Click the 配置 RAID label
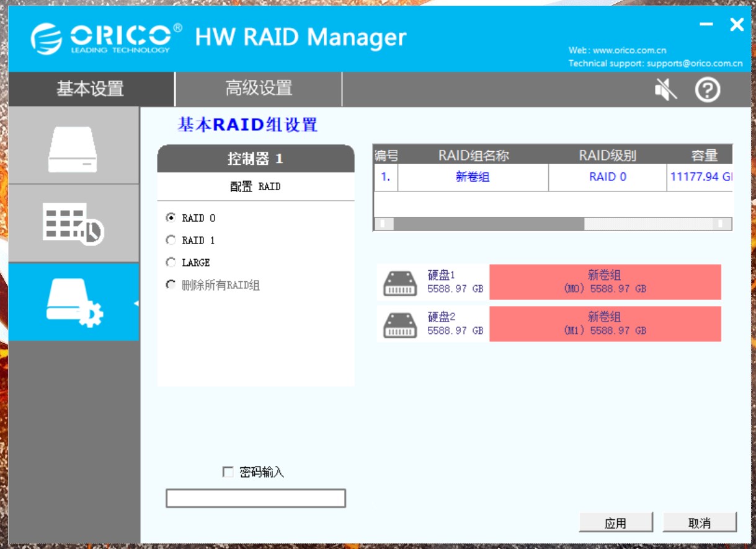 coord(256,187)
